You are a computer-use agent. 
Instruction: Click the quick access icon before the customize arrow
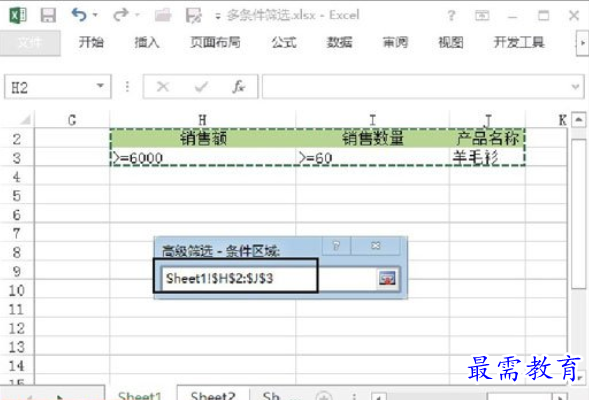click(193, 15)
